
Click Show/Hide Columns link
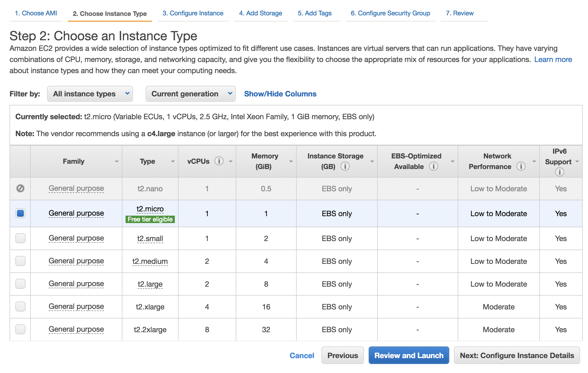tap(280, 94)
